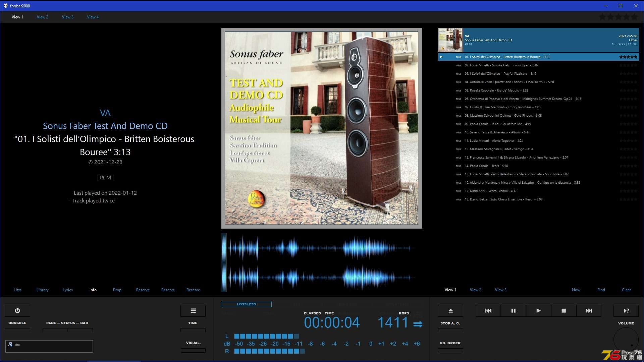Click the foobar2000 title bar icon
This screenshot has width=644, height=362.
[5, 6]
